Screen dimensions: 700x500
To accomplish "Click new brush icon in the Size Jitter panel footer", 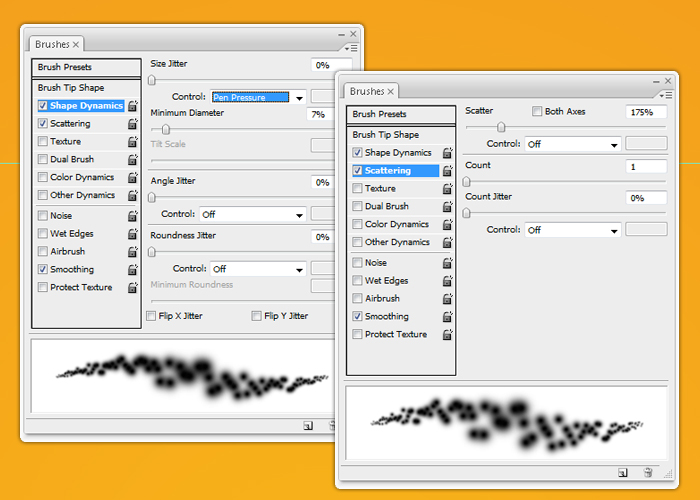I will 307,426.
